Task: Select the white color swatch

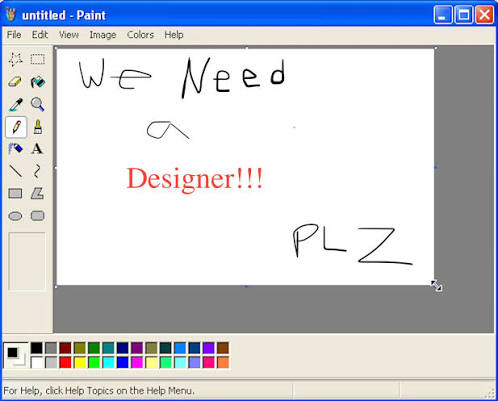Action: pos(37,362)
